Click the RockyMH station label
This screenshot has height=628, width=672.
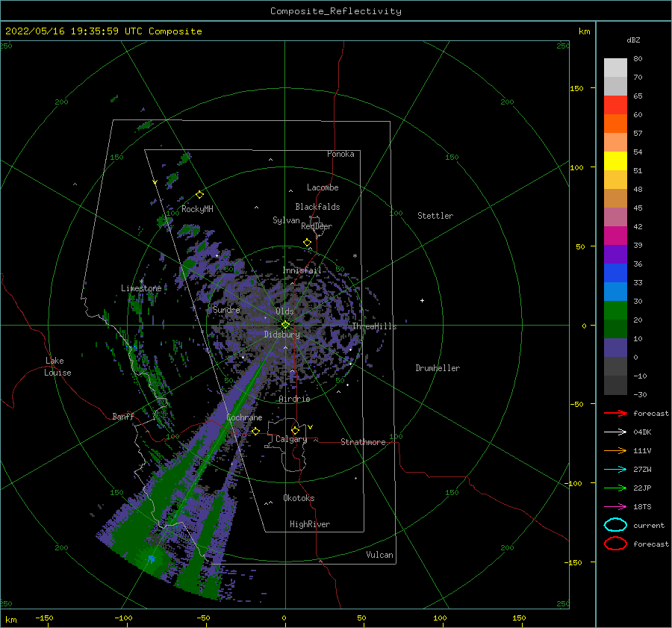point(197,209)
